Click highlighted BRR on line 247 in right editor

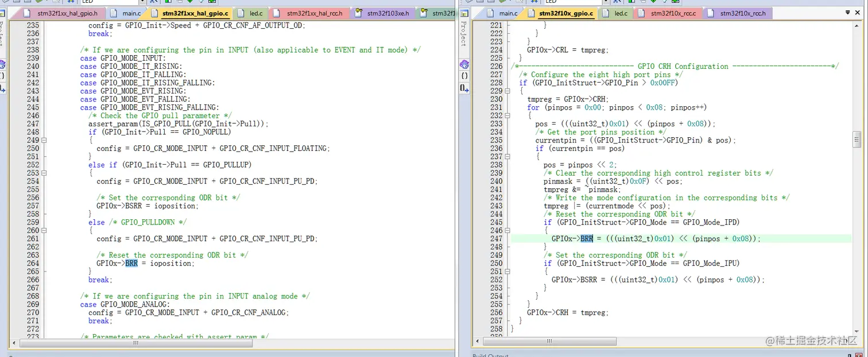pos(587,239)
